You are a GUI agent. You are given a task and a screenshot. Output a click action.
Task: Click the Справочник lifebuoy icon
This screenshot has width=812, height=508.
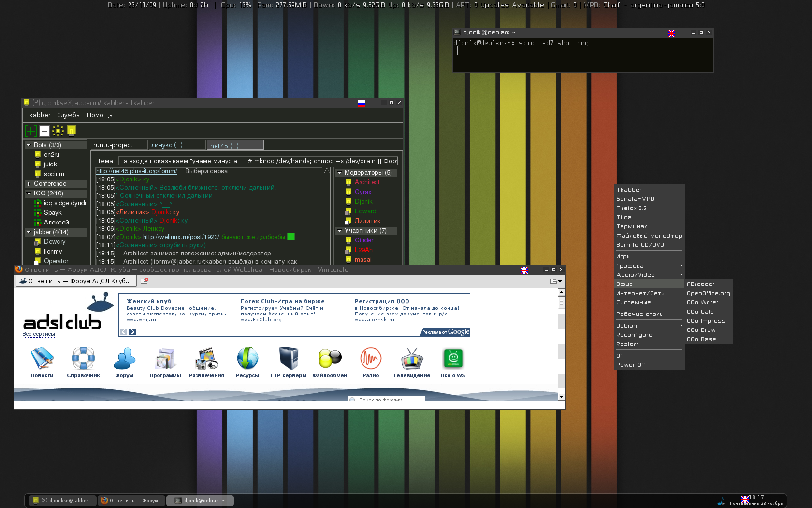(83, 359)
